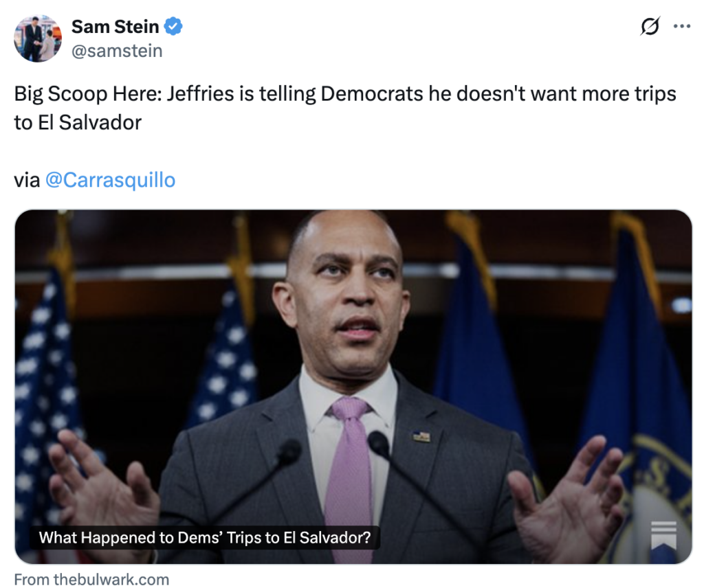Viewport: 704px width, 588px height.
Task: Open the @Carrasquillo mention link
Action: click(110, 180)
